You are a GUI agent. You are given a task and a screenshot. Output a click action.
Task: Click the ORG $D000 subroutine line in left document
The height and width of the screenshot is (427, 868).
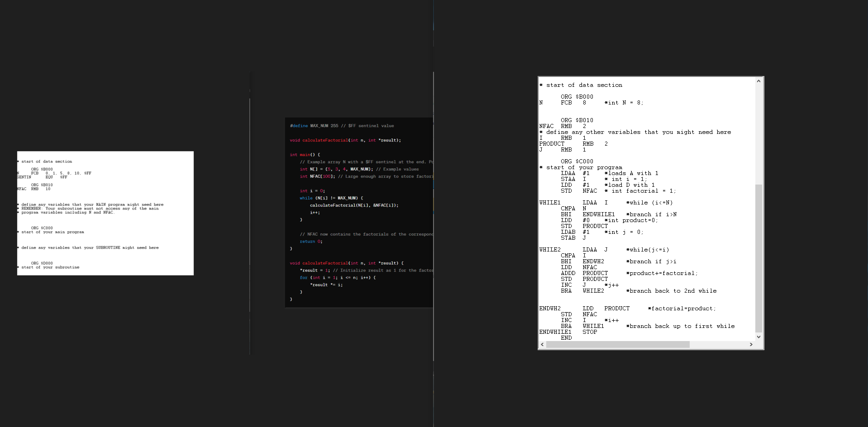pos(41,263)
